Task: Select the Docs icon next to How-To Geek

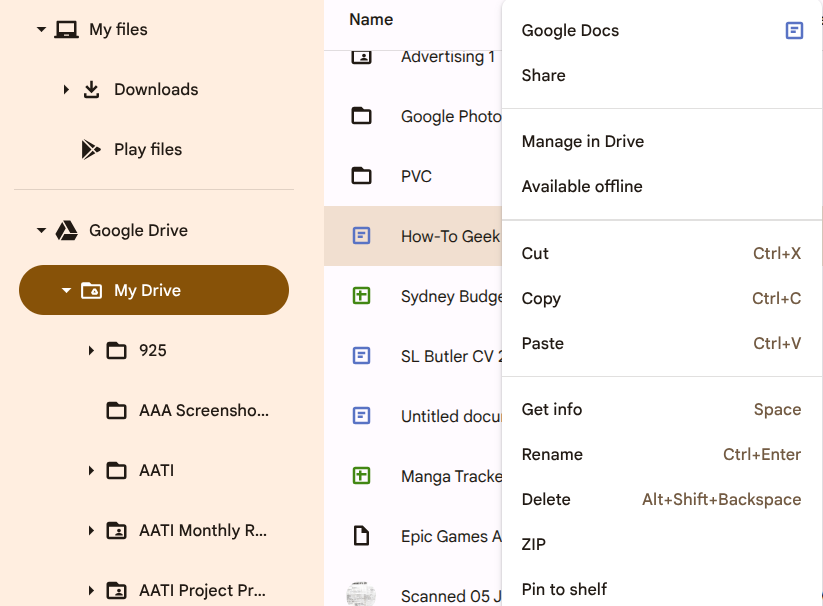Action: 361,236
